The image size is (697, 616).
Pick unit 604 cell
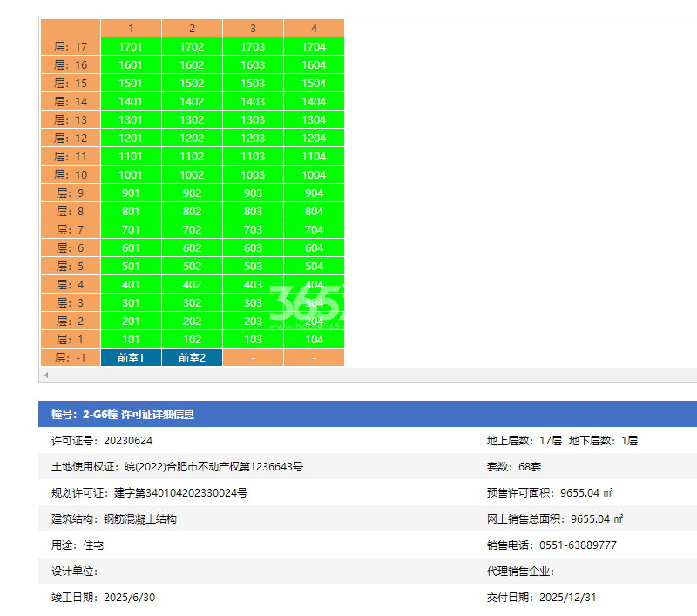coord(314,248)
